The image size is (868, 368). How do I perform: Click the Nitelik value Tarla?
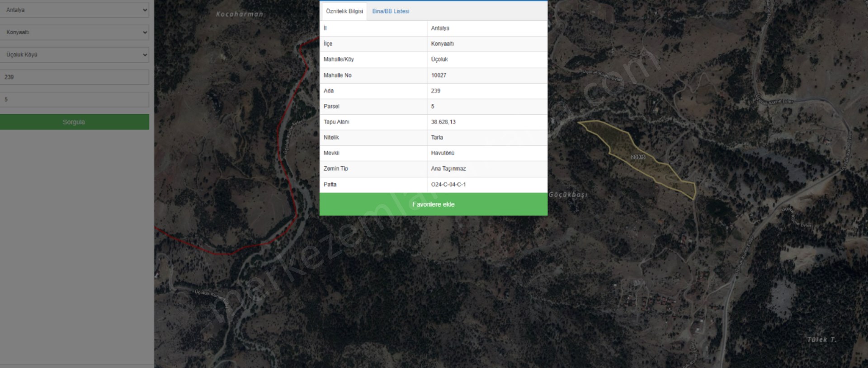click(437, 137)
